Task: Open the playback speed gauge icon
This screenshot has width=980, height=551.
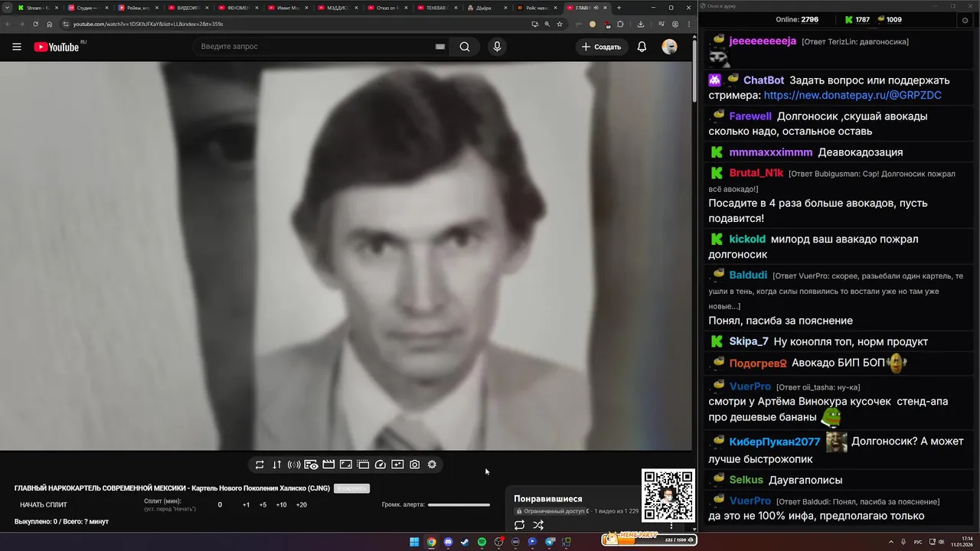Action: coord(381,465)
